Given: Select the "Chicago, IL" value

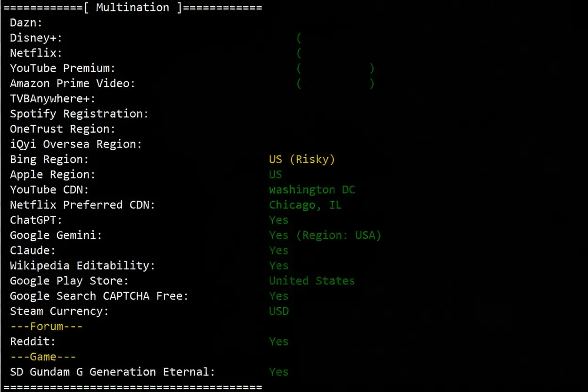Looking at the screenshot, I should pyautogui.click(x=305, y=205).
